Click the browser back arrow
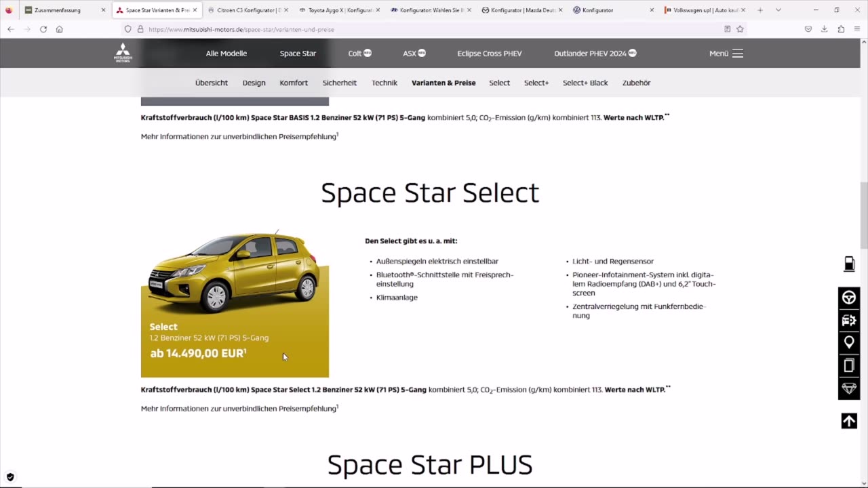Viewport: 868px width, 488px height. coord(11,29)
